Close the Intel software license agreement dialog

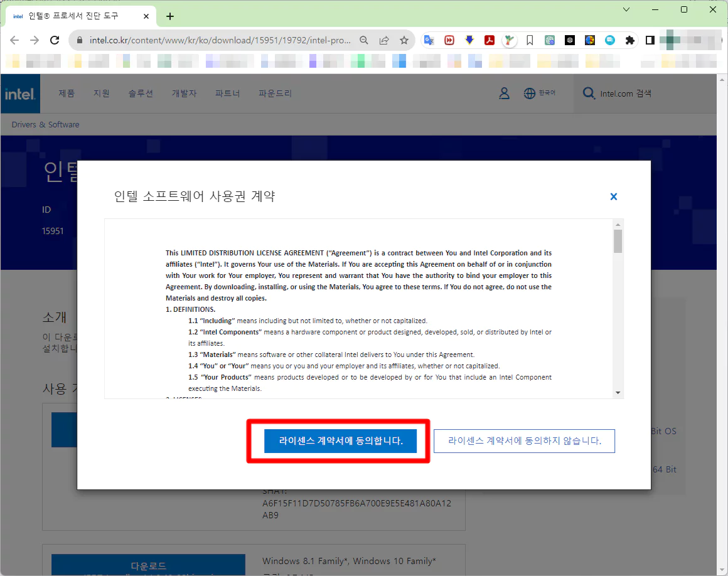click(613, 197)
